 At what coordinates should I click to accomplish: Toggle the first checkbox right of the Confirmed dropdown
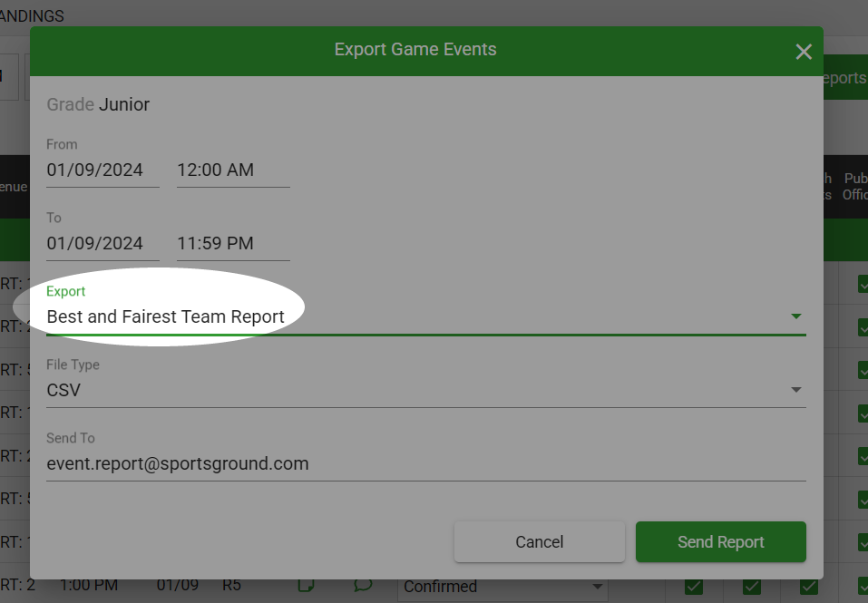[694, 587]
